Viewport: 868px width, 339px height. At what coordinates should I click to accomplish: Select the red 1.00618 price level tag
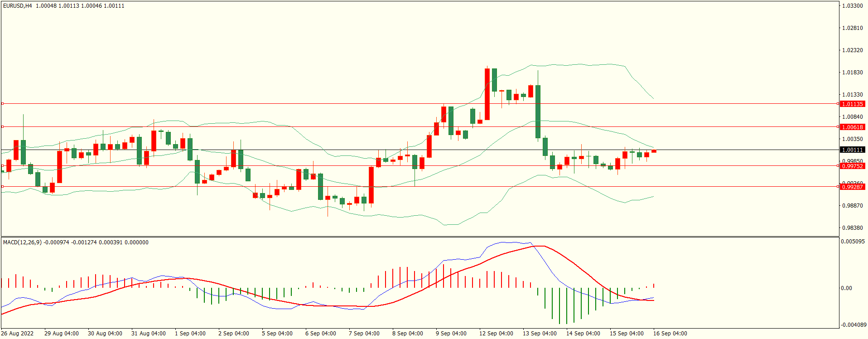[852, 127]
